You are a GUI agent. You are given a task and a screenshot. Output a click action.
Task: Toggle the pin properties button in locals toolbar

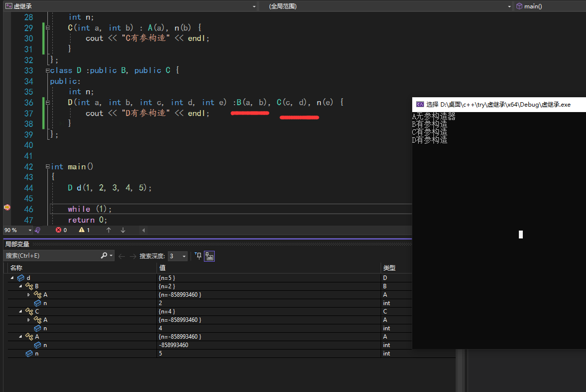coord(198,256)
